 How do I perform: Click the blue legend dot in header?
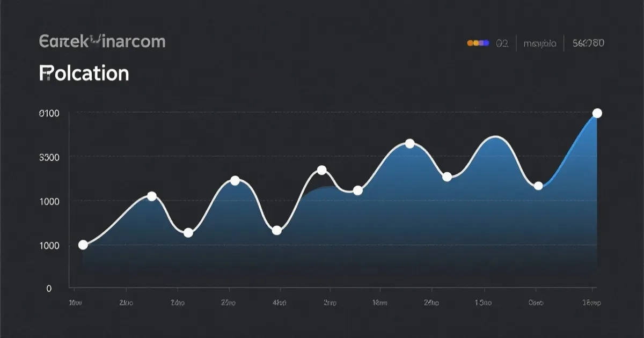click(486, 43)
